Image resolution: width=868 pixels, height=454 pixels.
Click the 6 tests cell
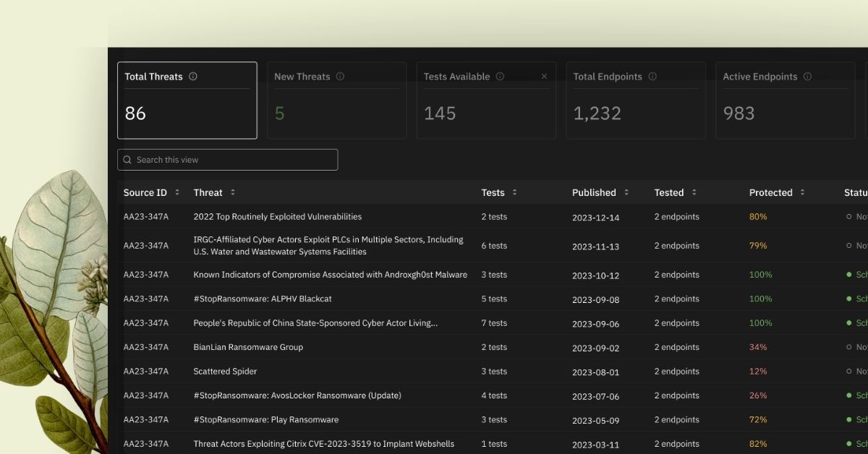coord(494,246)
